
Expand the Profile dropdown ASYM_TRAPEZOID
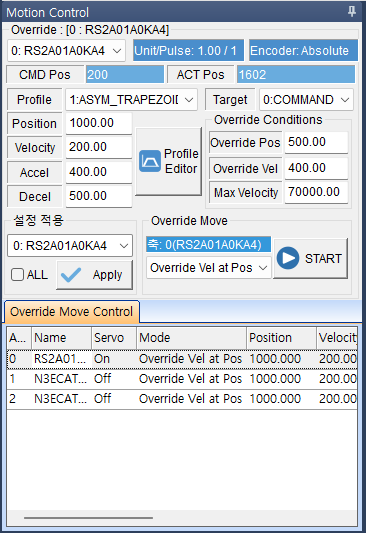pos(131,100)
